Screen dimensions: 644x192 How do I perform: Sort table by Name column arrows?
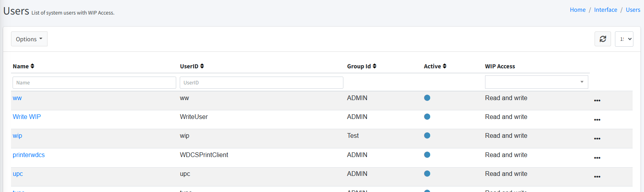point(32,66)
